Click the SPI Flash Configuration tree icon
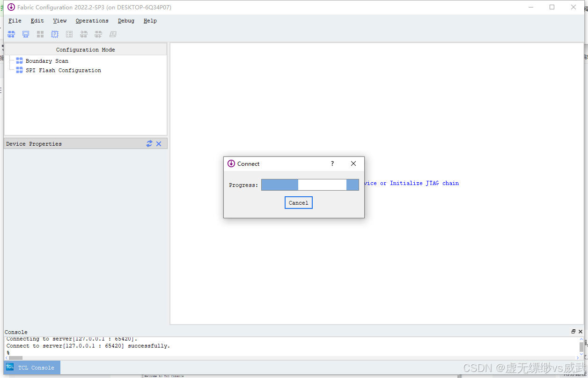588x378 pixels. tap(19, 70)
